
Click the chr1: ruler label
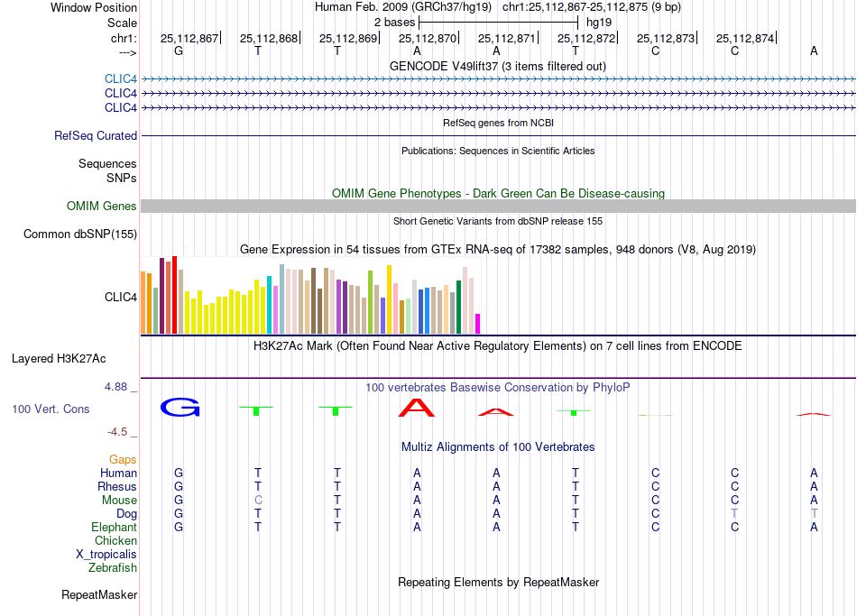pos(124,38)
